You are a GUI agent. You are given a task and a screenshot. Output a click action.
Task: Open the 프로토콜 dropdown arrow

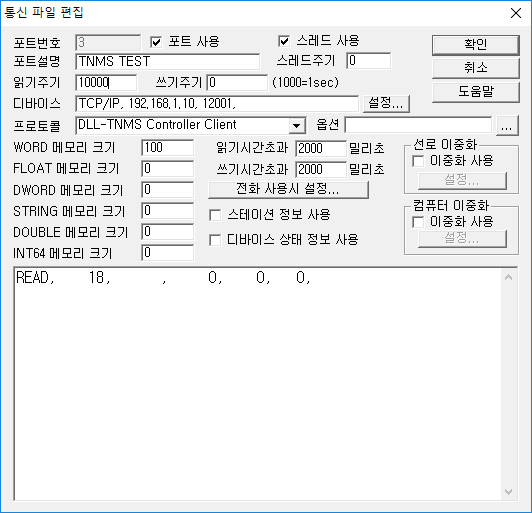pos(297,126)
